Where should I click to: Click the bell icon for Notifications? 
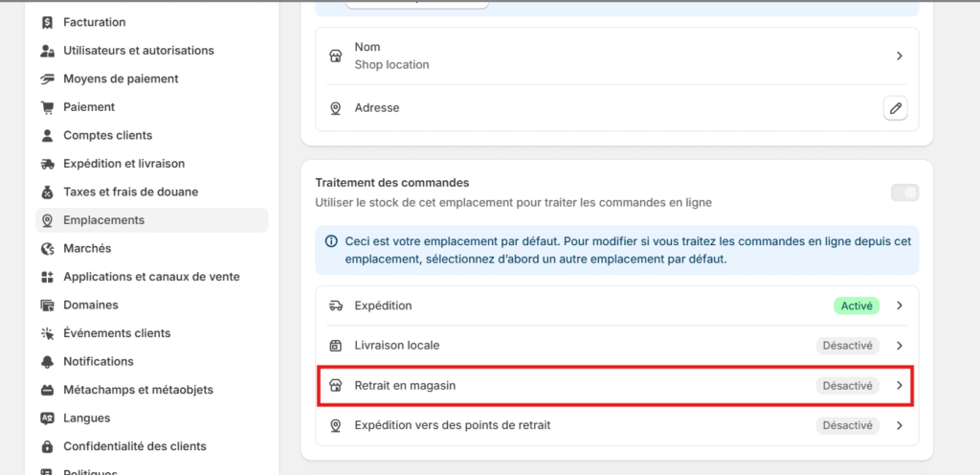(48, 362)
